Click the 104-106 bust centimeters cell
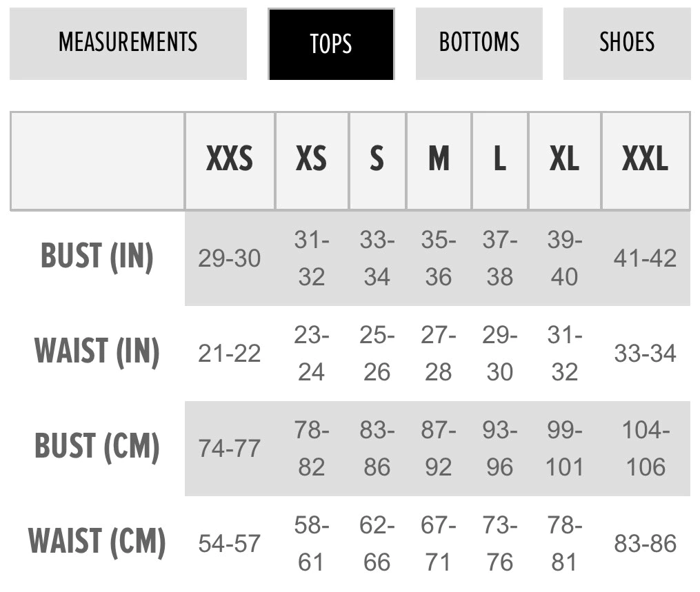Screen dimensions: 700x592 [646, 449]
